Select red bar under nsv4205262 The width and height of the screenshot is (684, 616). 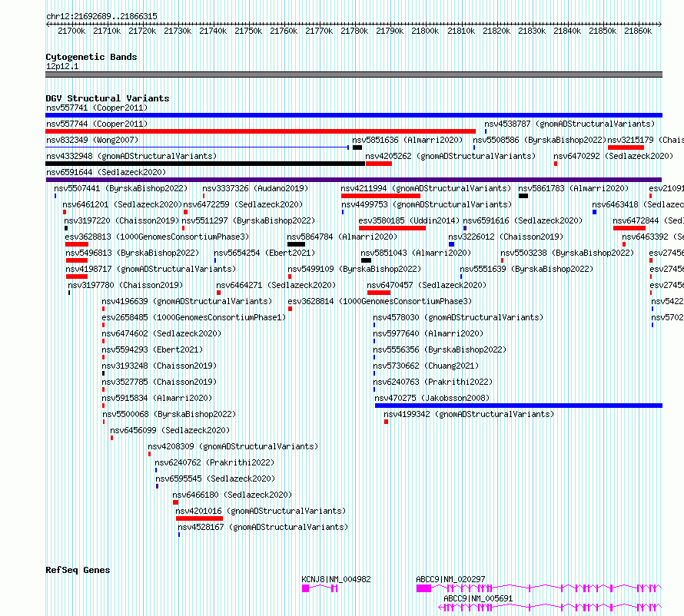click(x=379, y=164)
